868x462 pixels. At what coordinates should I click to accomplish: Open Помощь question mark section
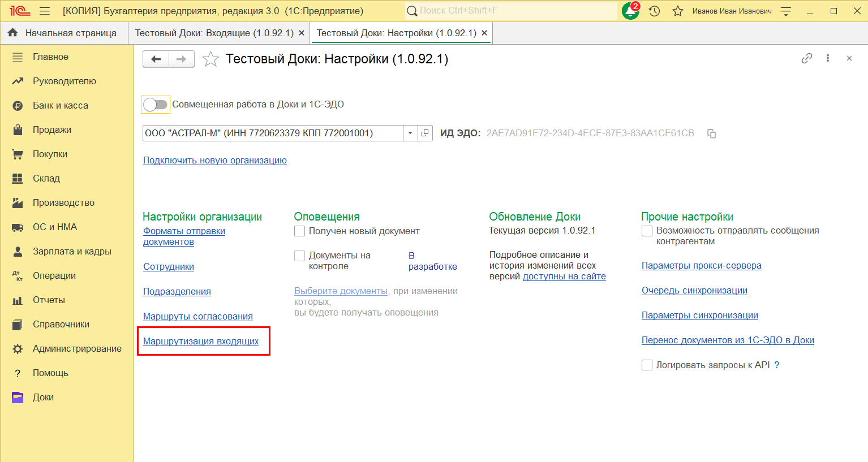(18, 373)
